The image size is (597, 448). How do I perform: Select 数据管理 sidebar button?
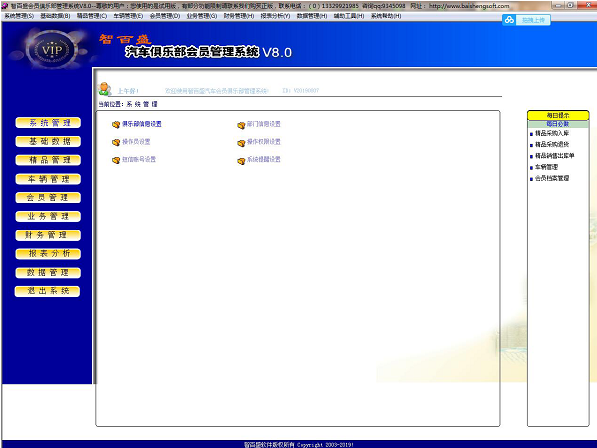click(48, 273)
